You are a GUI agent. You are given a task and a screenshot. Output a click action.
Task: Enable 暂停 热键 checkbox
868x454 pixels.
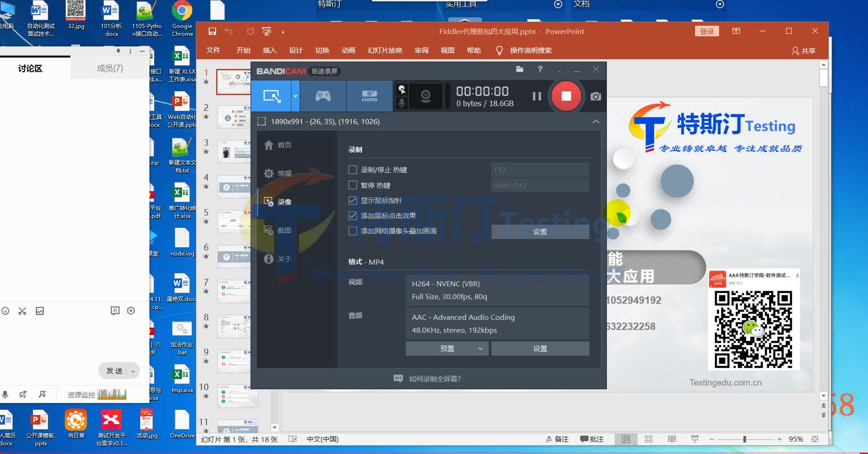tap(353, 185)
